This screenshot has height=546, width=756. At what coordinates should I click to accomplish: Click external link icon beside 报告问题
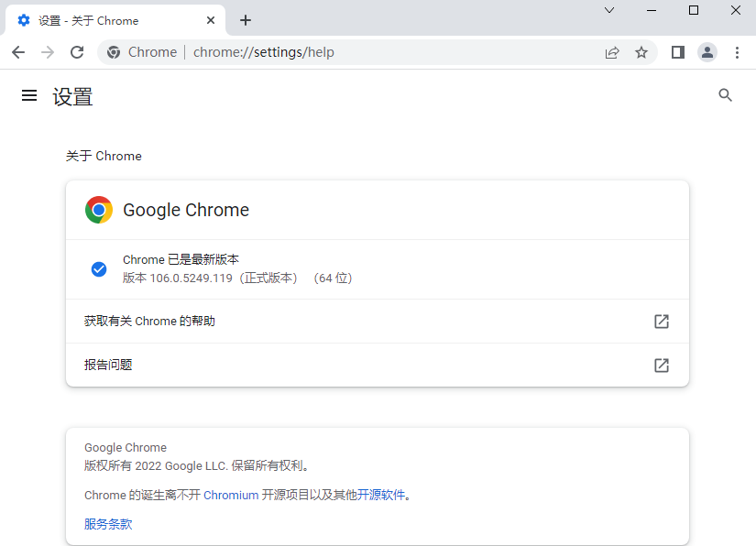662,366
